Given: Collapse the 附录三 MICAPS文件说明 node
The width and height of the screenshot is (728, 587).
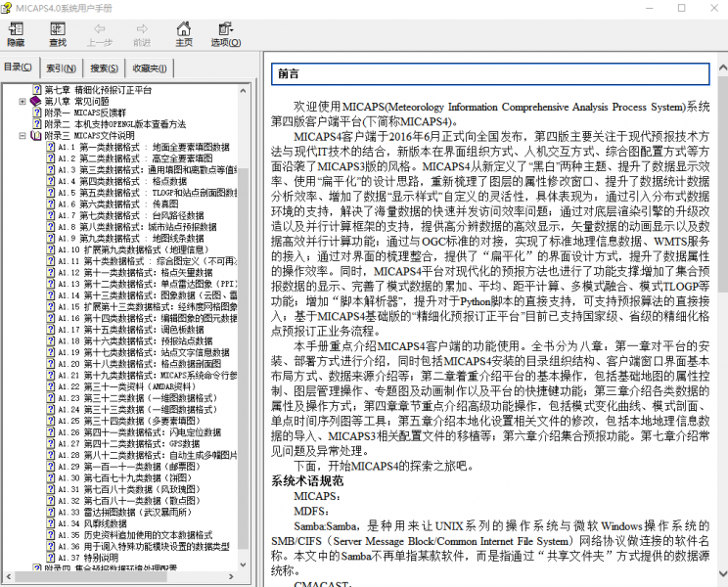Looking at the screenshot, I should (23, 136).
